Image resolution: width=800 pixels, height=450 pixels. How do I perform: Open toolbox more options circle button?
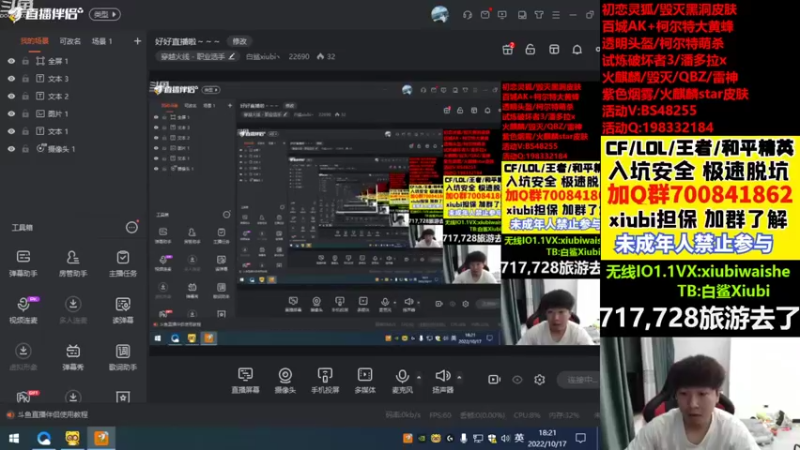(132, 228)
